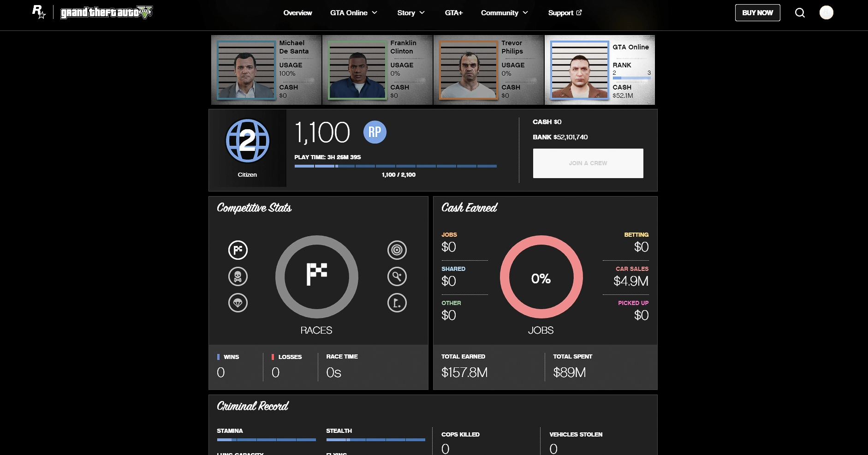Viewport: 868px width, 455px height.
Task: Open the external Support link
Action: pyautogui.click(x=565, y=13)
